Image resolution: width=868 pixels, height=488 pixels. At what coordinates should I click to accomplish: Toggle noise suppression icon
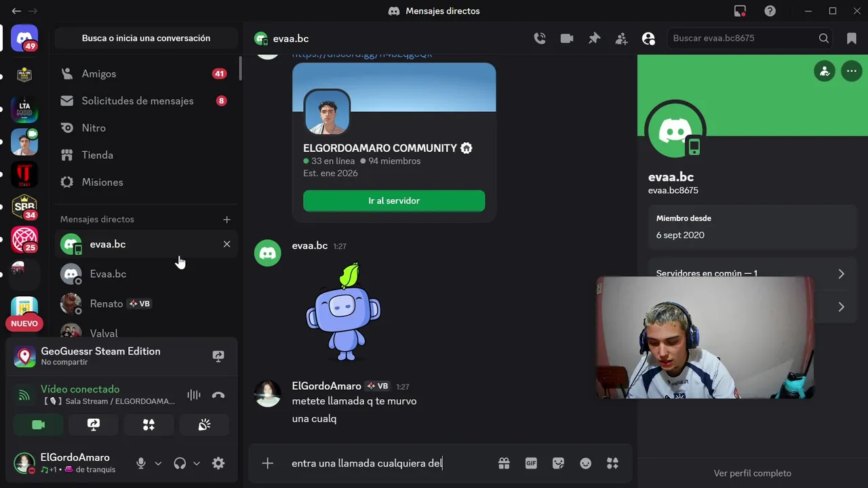[x=194, y=395]
